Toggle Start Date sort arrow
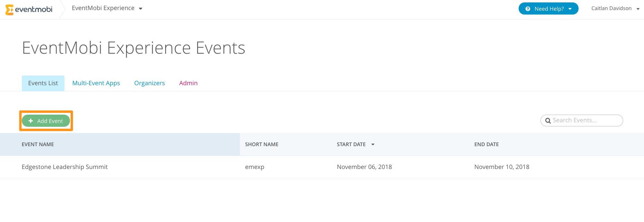644x222 pixels. (x=373, y=144)
